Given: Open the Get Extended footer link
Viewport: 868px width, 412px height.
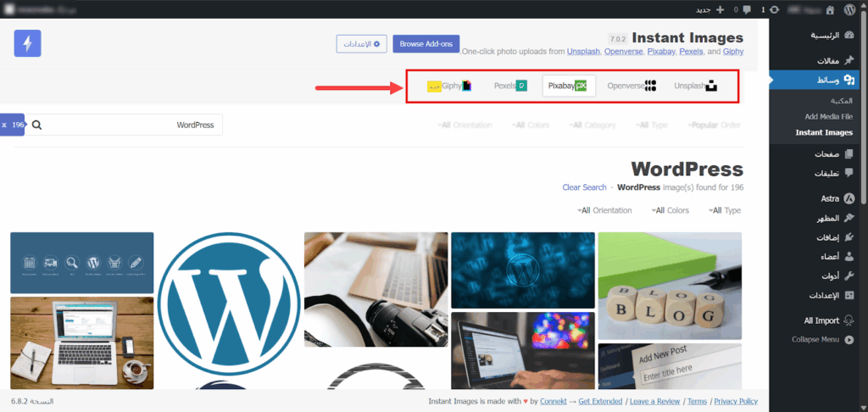Looking at the screenshot, I should [x=600, y=402].
